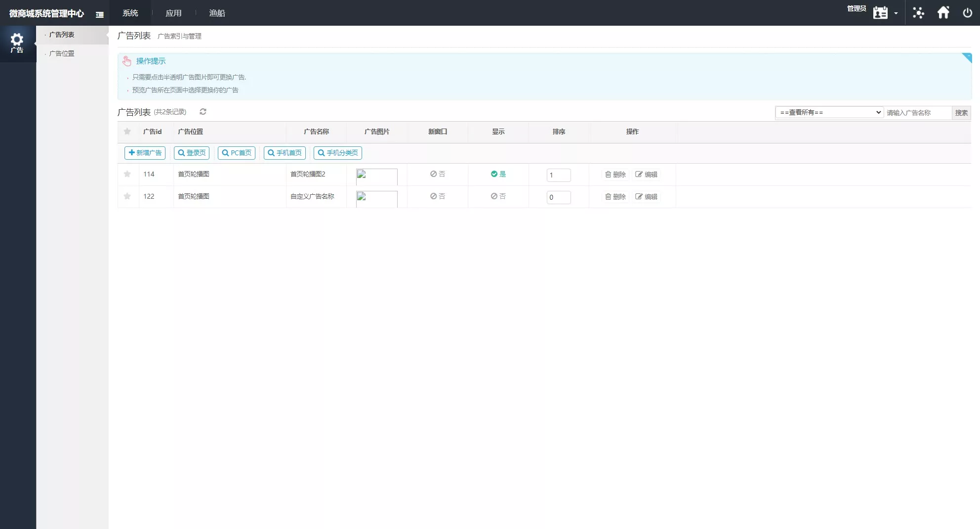Viewport: 980px width, 529px height.
Task: Select 广告位置 in the side menu
Action: coord(62,53)
